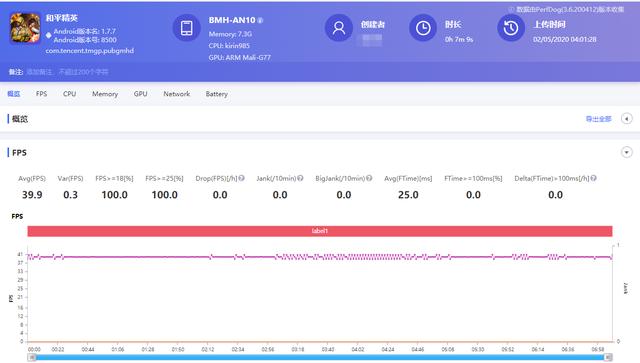Click the upload time history icon
The width and height of the screenshot is (640, 363).
click(511, 28)
